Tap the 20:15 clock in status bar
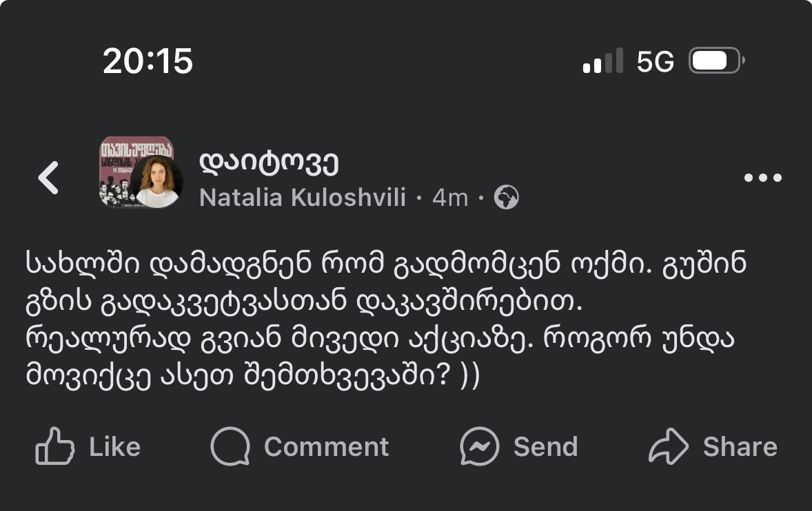Viewport: 812px width, 511px height. (148, 62)
